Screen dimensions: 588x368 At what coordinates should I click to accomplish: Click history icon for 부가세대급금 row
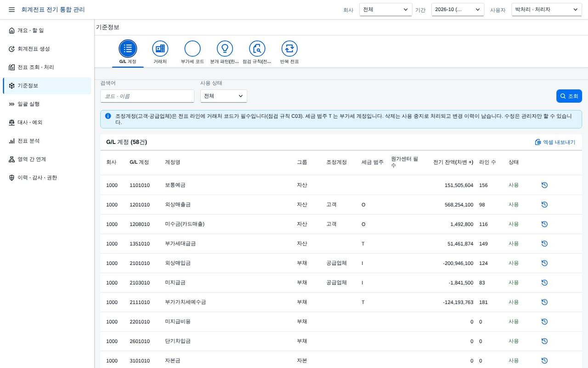(x=544, y=244)
